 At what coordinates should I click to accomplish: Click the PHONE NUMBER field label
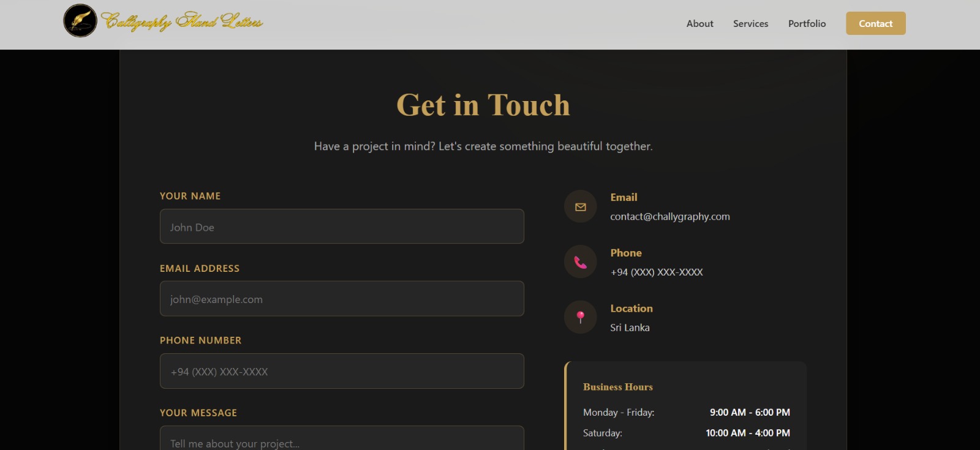[x=201, y=340]
